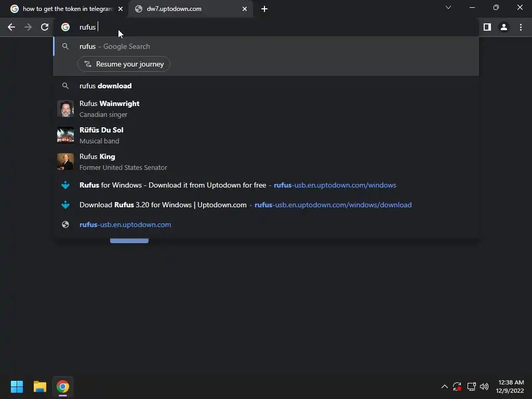
Task: Select 'rufus - Google Search' suggestion
Action: (266, 46)
